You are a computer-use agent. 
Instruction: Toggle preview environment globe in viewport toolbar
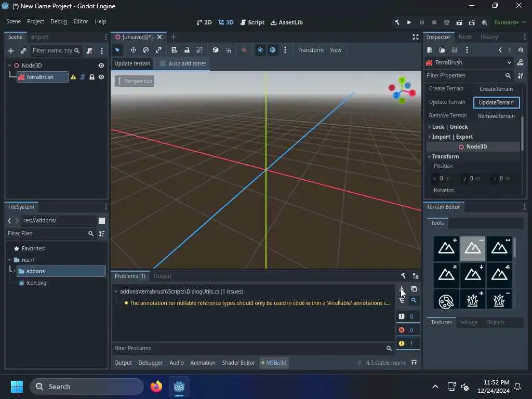(273, 50)
